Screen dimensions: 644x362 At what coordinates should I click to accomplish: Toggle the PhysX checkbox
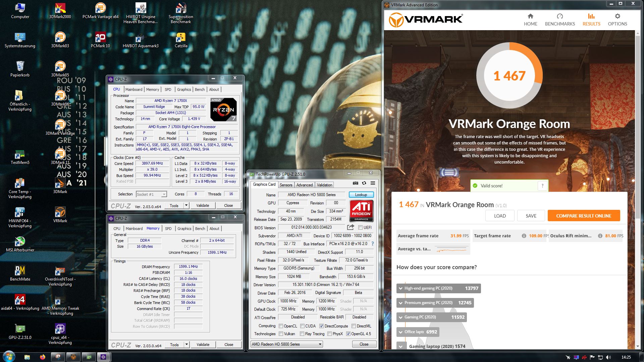pos(329,334)
